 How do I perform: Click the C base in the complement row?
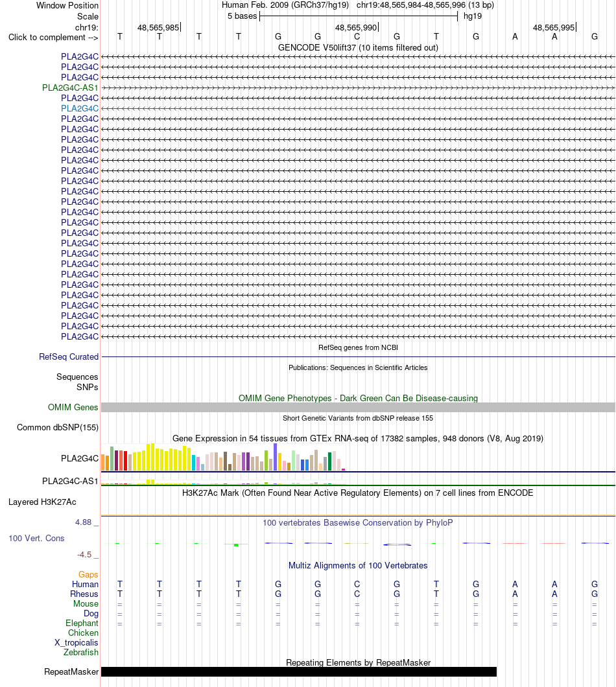coord(357,37)
